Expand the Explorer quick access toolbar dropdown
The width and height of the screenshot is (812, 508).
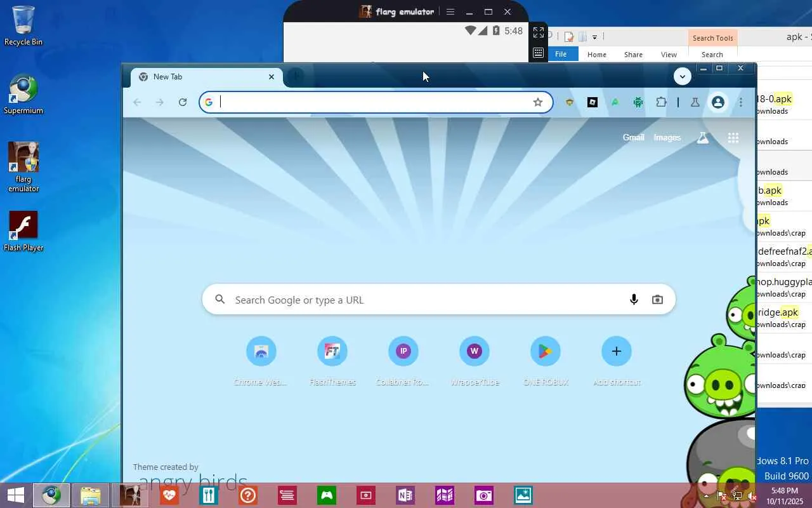click(594, 37)
